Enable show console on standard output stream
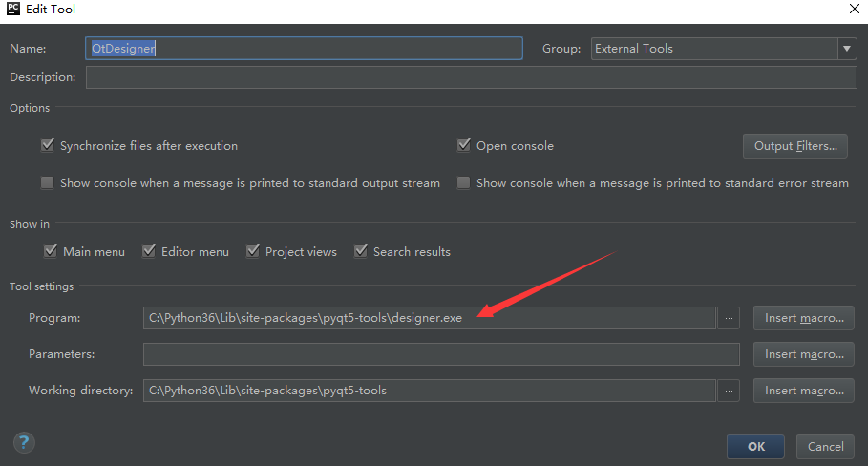 48,182
